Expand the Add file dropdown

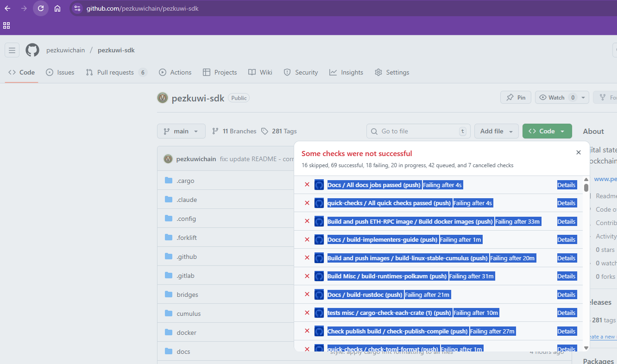[497, 131]
